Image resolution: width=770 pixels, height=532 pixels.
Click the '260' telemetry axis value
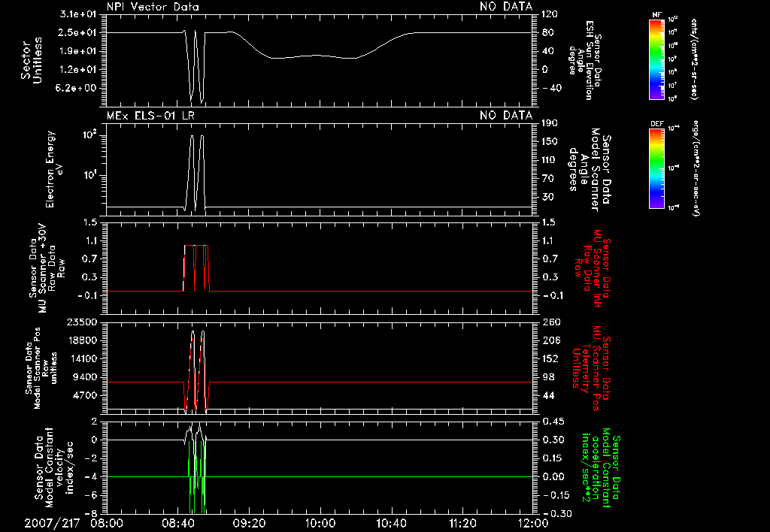tap(551, 322)
